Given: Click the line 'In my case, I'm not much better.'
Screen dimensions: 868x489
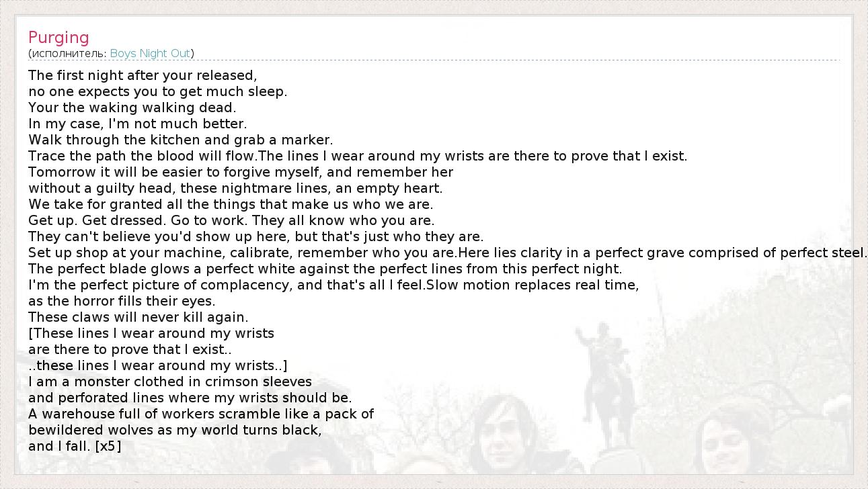Looking at the screenshot, I should pos(137,124).
